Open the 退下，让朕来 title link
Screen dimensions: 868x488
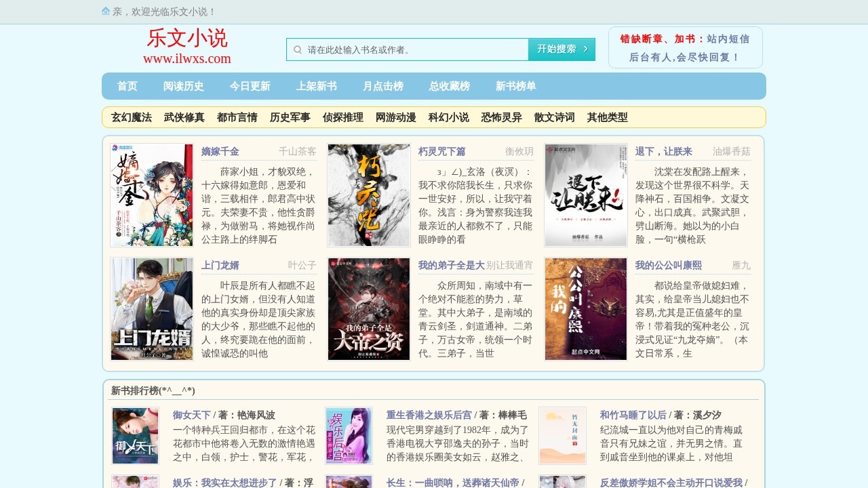pos(664,151)
